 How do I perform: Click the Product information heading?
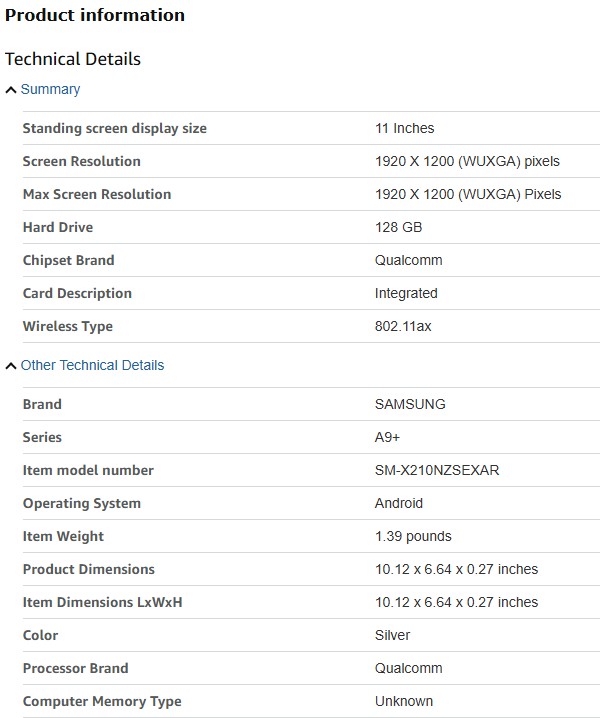point(95,15)
